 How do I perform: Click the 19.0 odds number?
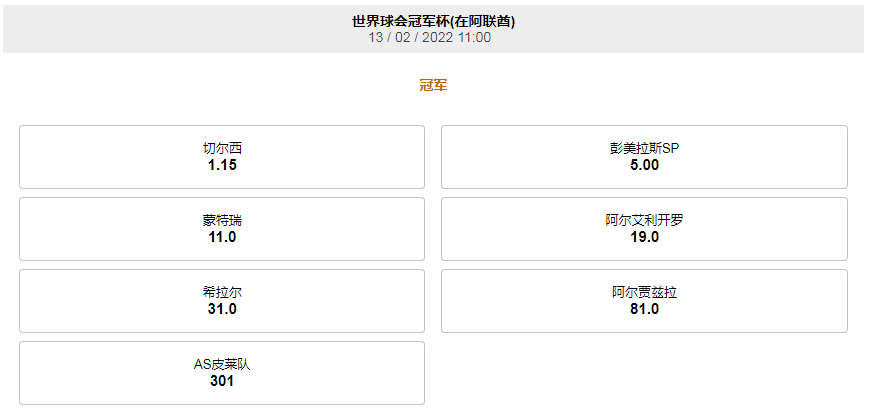point(644,237)
